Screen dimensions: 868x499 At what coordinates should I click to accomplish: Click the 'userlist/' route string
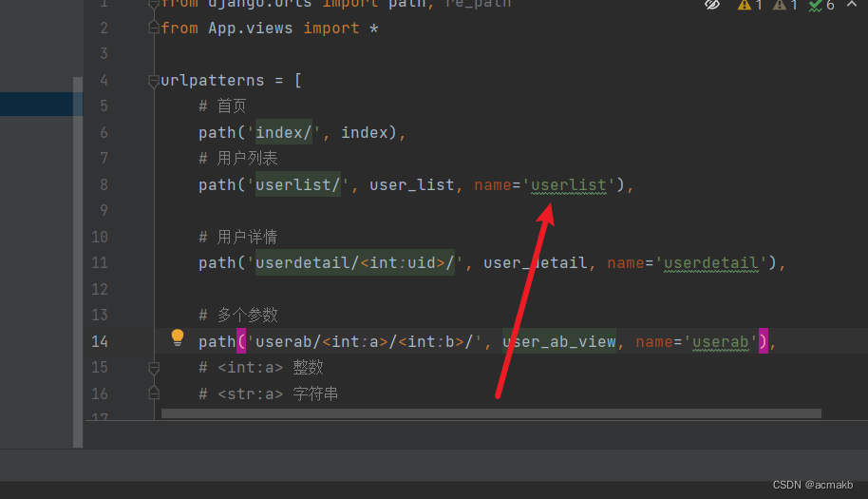tap(298, 185)
